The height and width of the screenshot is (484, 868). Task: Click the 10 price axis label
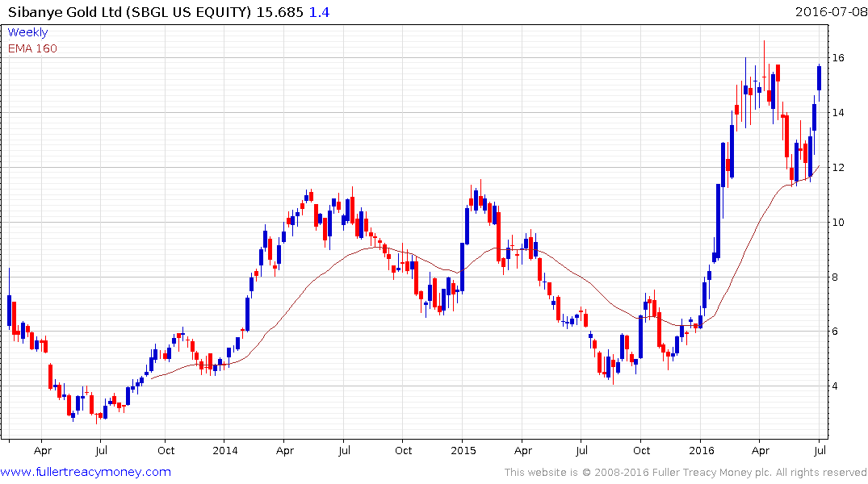[x=838, y=222]
